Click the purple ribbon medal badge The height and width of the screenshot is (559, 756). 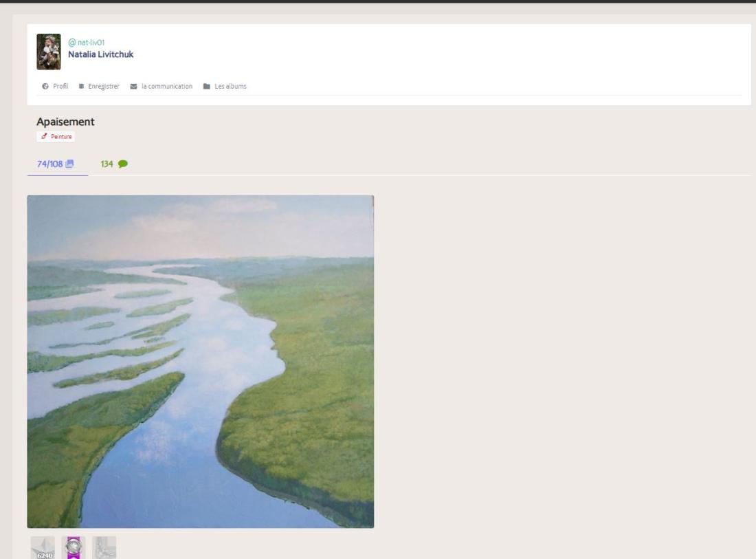[74, 548]
